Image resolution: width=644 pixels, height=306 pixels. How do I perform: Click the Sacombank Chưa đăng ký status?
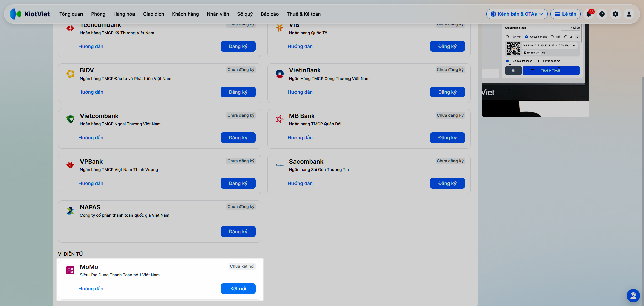click(x=450, y=161)
